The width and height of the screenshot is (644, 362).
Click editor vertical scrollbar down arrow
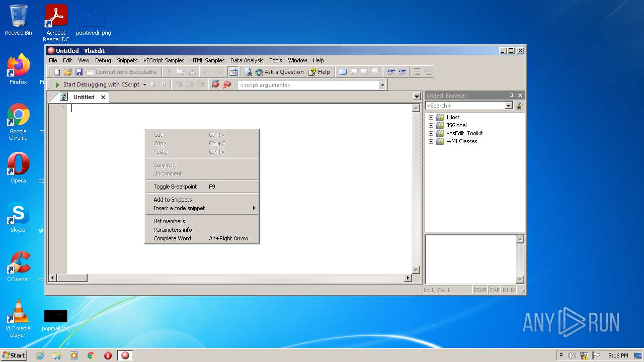click(416, 270)
